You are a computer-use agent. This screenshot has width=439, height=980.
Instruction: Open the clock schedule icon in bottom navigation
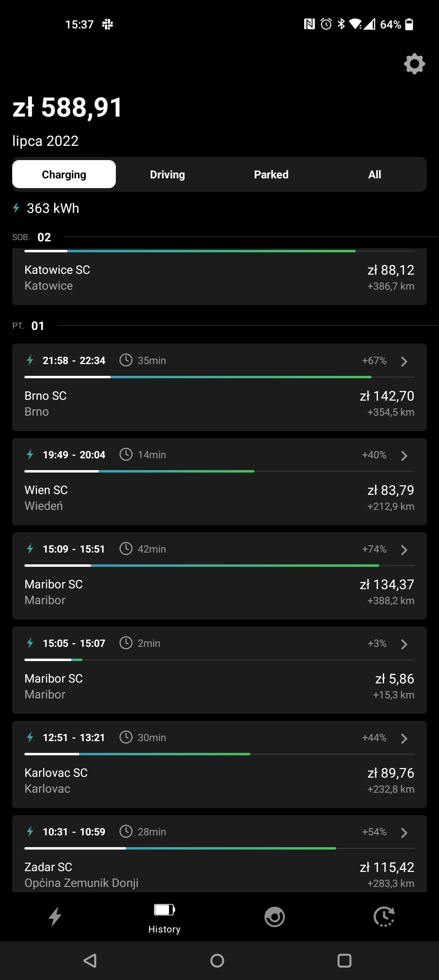(384, 917)
